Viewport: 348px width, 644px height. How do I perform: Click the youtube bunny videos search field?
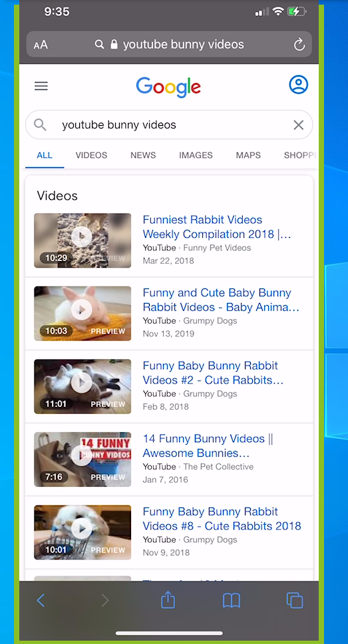[x=169, y=125]
